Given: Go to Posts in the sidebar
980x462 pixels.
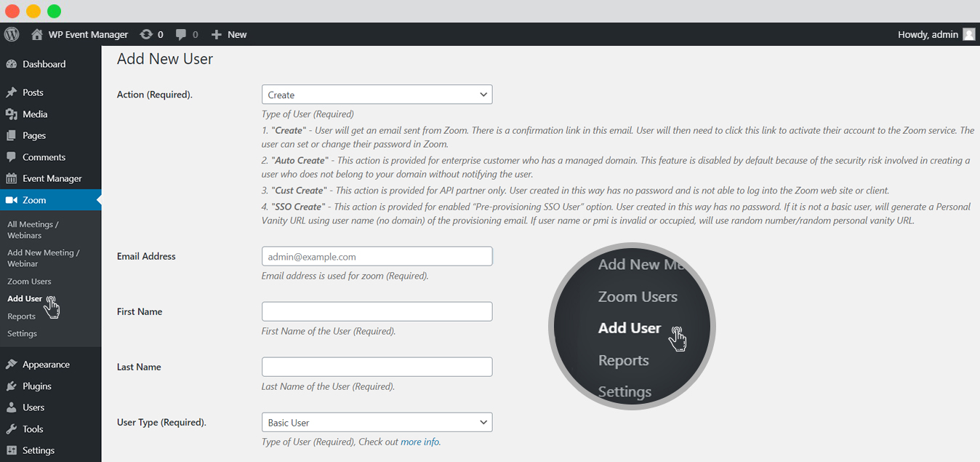Looking at the screenshot, I should coord(33,92).
